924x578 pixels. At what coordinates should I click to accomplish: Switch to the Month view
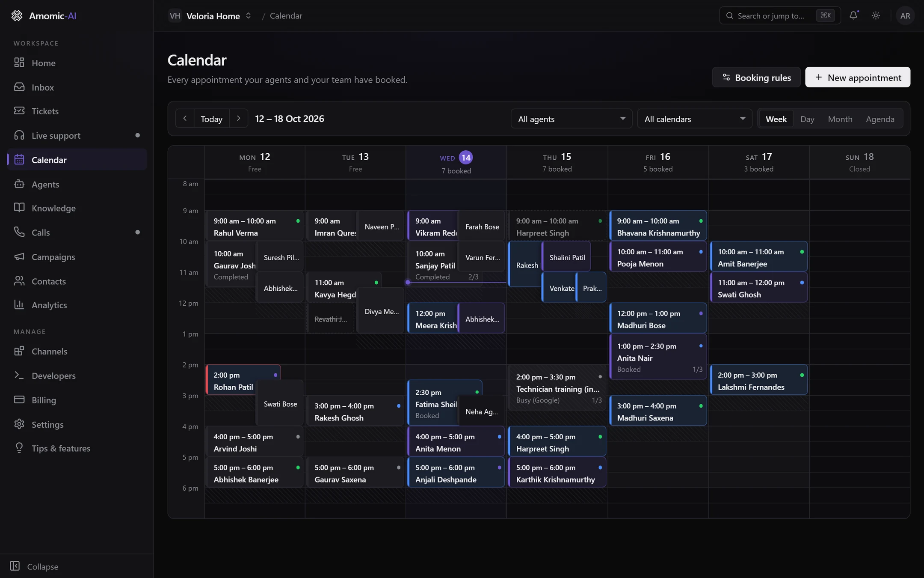point(840,119)
